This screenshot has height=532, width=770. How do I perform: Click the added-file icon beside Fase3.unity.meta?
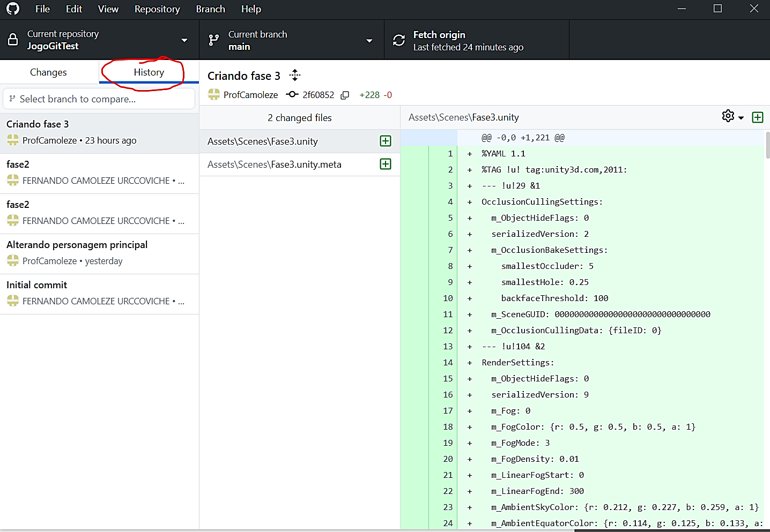(x=385, y=164)
